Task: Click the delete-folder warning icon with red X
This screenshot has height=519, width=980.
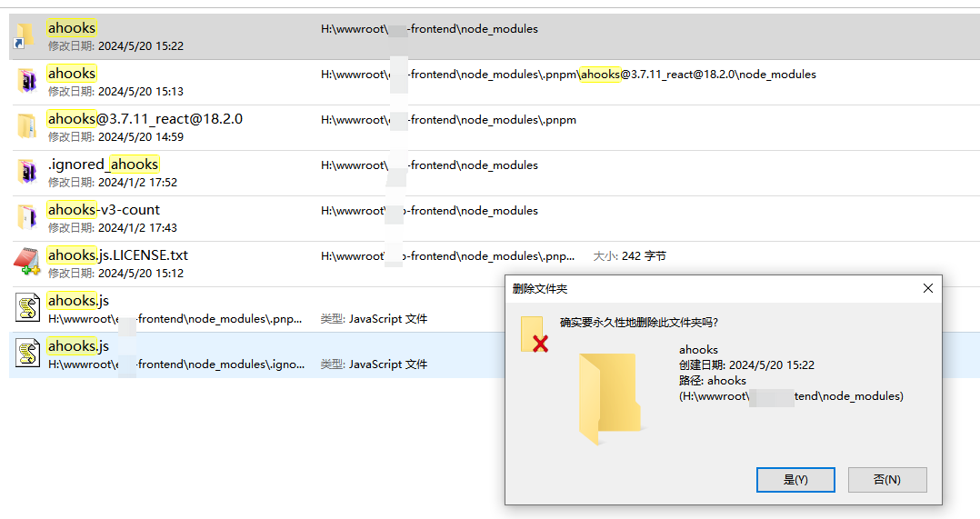Action: tap(535, 334)
